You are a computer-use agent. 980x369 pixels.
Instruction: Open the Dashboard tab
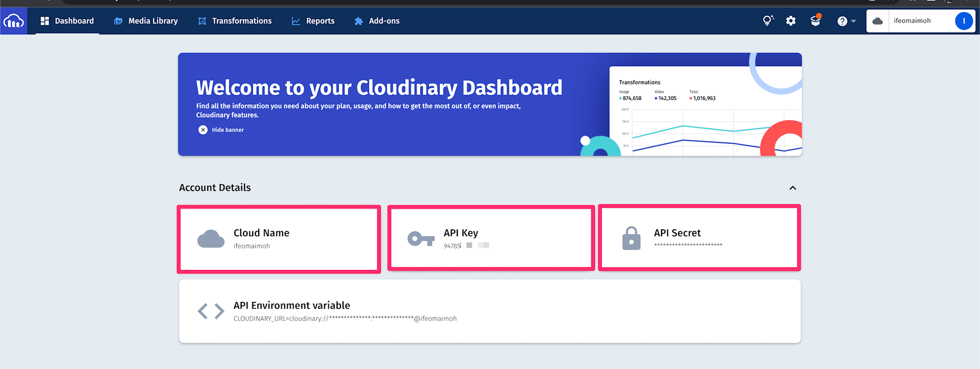(67, 21)
